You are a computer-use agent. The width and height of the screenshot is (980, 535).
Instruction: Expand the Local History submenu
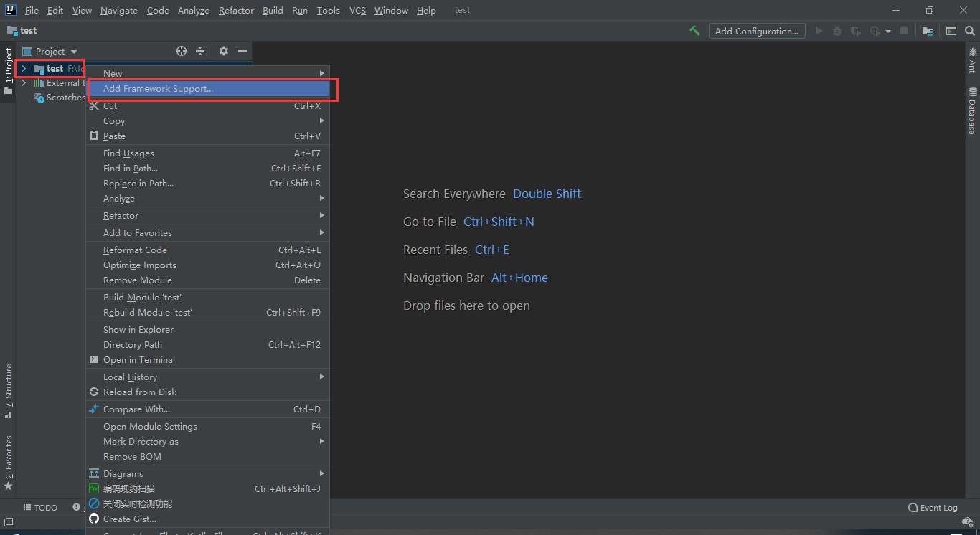click(x=207, y=377)
